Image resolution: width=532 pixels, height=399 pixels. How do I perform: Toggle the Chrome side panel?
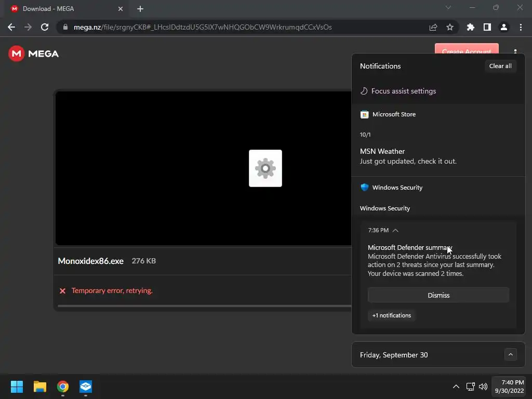[x=487, y=27]
